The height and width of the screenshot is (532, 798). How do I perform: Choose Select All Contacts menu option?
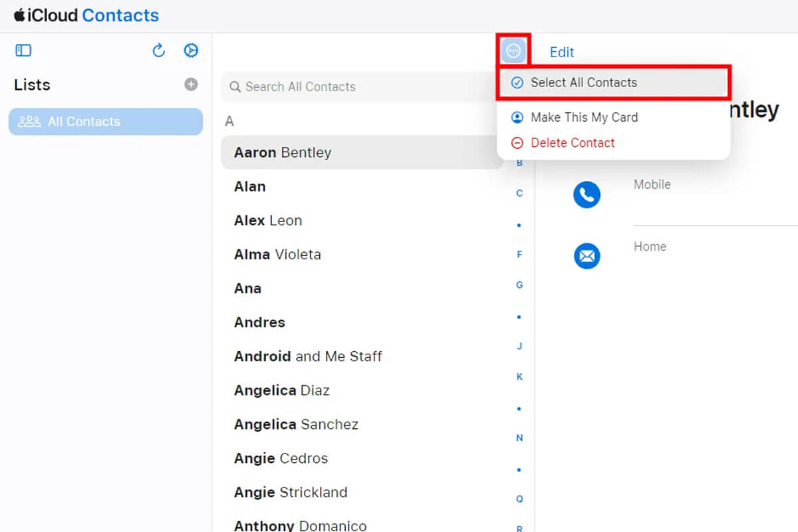(x=583, y=82)
